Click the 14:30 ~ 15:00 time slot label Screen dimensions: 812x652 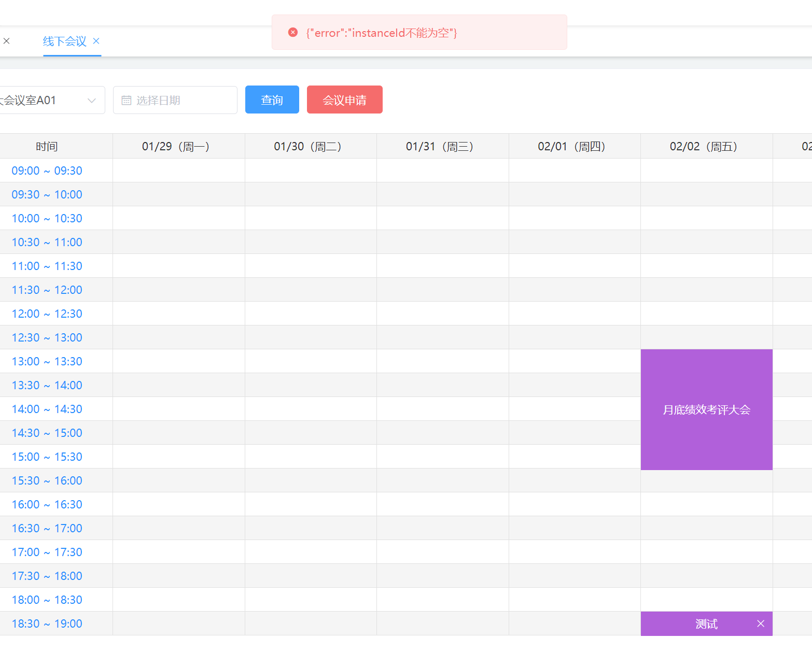point(47,433)
